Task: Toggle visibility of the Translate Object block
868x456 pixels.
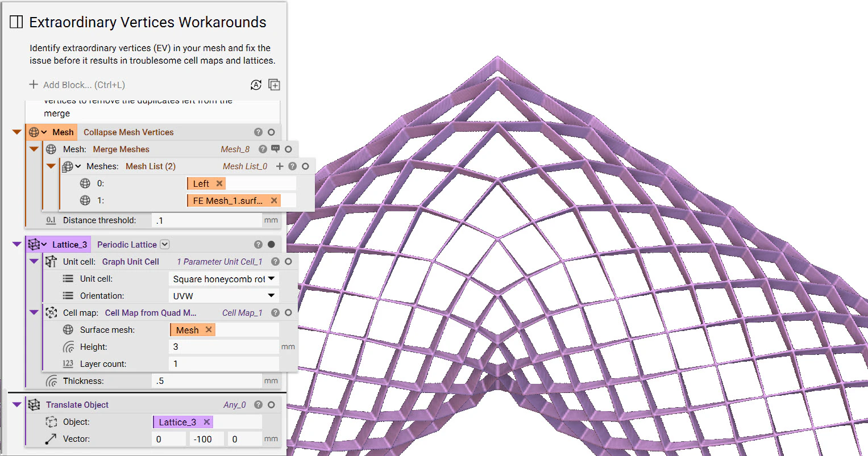Action: 271,404
